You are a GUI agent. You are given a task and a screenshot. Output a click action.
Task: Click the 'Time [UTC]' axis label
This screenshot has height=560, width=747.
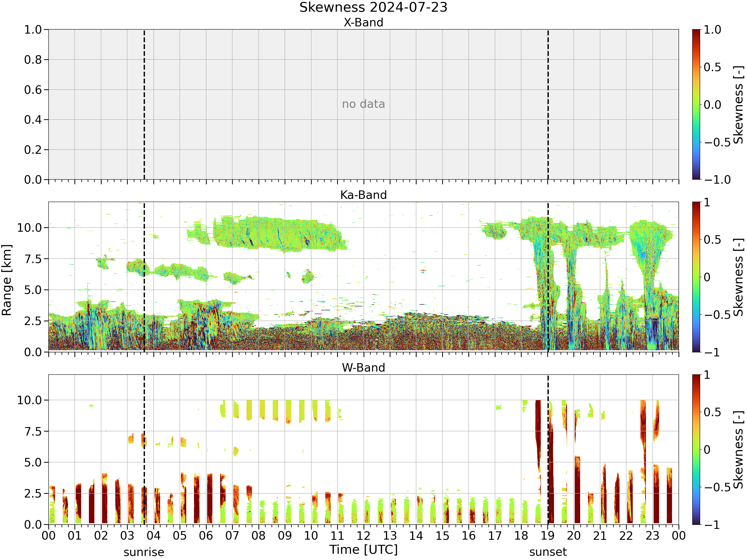click(364, 550)
